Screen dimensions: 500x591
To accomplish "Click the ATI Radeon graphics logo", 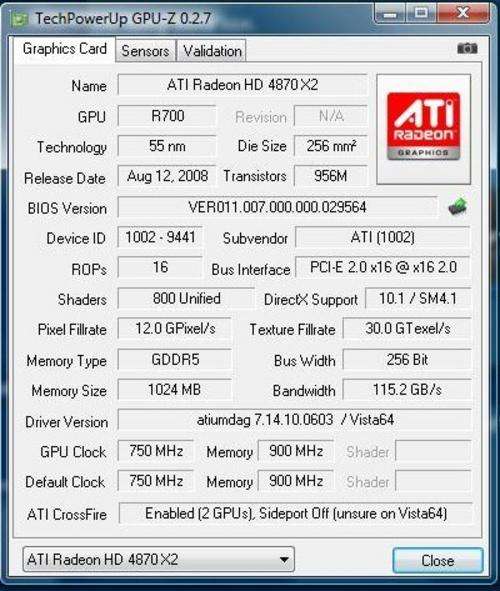I will click(424, 128).
